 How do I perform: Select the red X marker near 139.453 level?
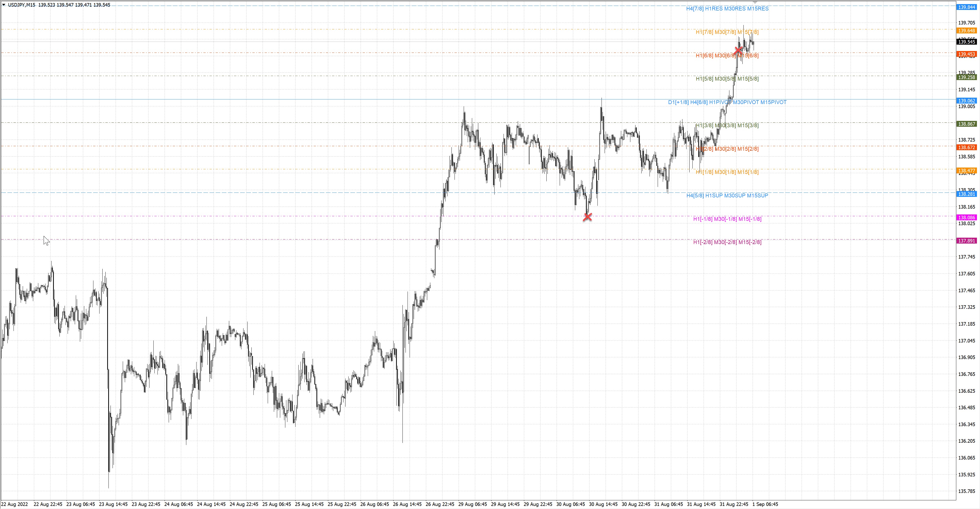click(738, 50)
